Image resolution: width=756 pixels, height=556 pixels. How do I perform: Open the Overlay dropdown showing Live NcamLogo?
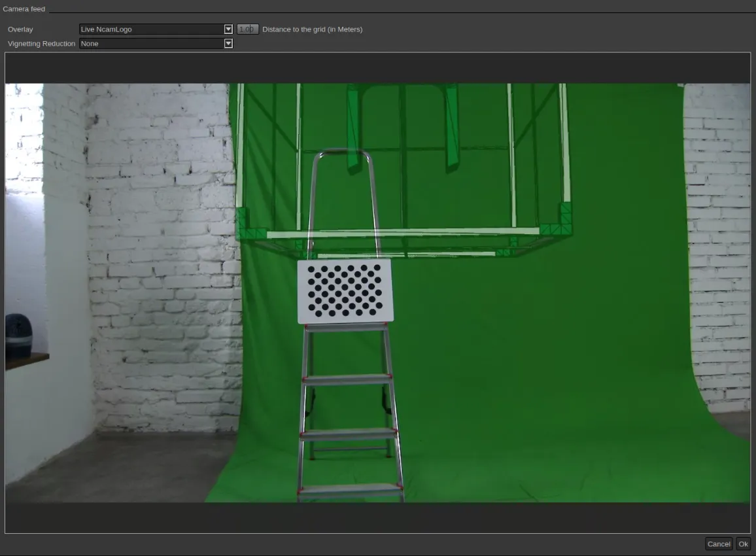pos(156,29)
